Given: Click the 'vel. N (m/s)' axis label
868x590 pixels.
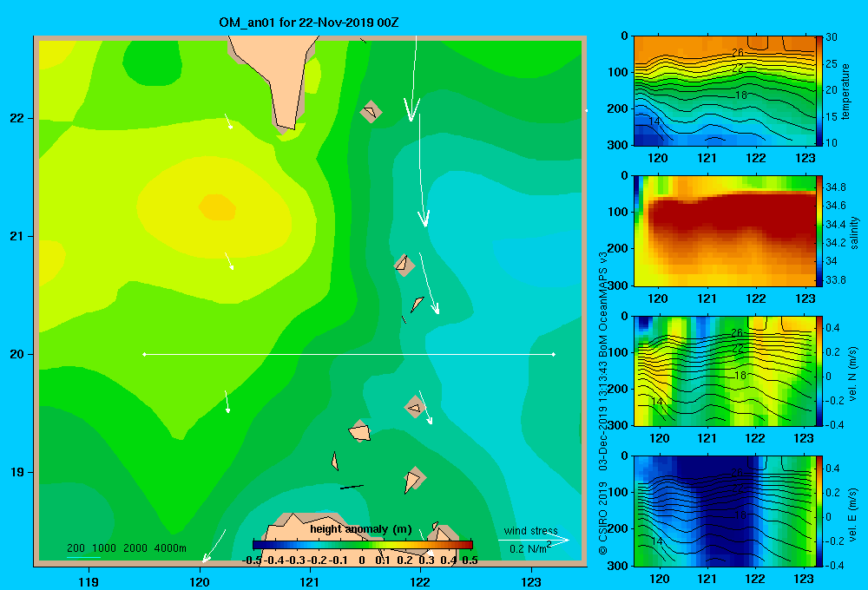Looking at the screenshot, I should [x=852, y=374].
